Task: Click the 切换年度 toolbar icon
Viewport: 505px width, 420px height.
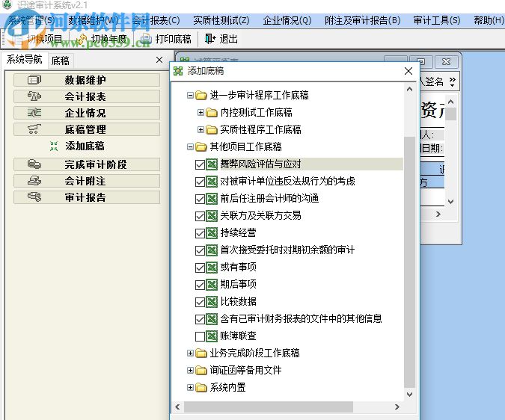Action: pos(82,39)
